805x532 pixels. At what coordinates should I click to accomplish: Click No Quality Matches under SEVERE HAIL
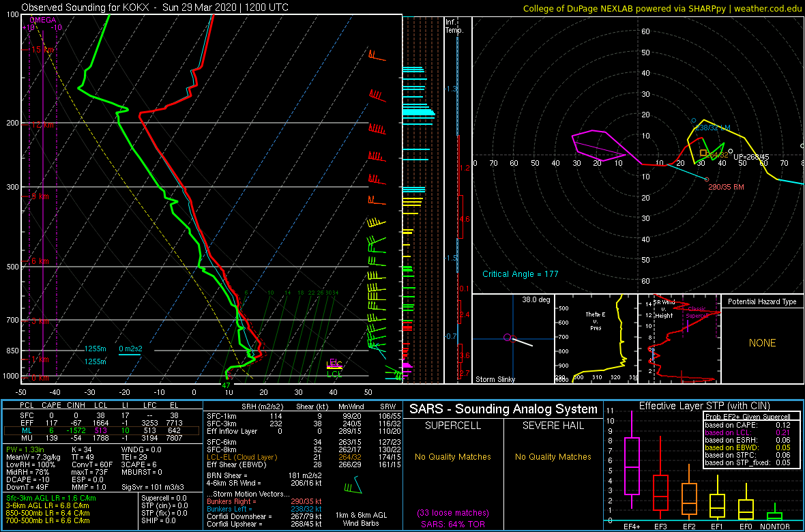[x=553, y=456]
